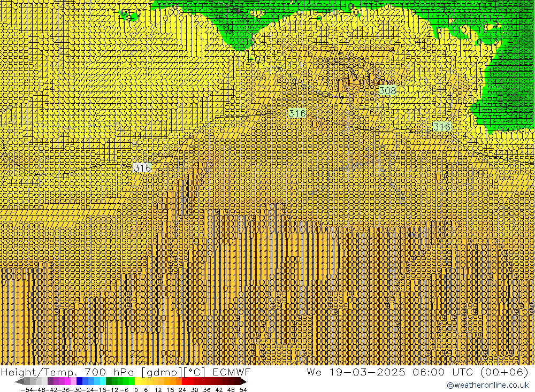Click the '(00+06)' forecast step text

pos(505,372)
